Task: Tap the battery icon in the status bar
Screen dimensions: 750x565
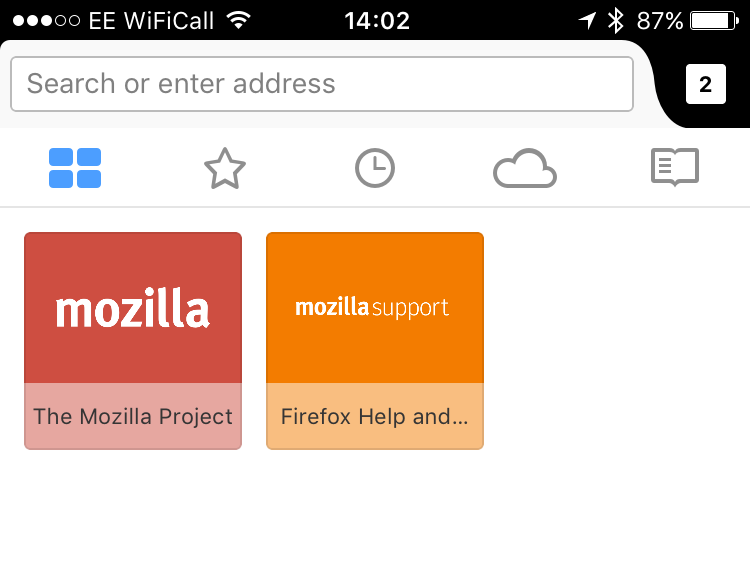Action: (x=715, y=21)
